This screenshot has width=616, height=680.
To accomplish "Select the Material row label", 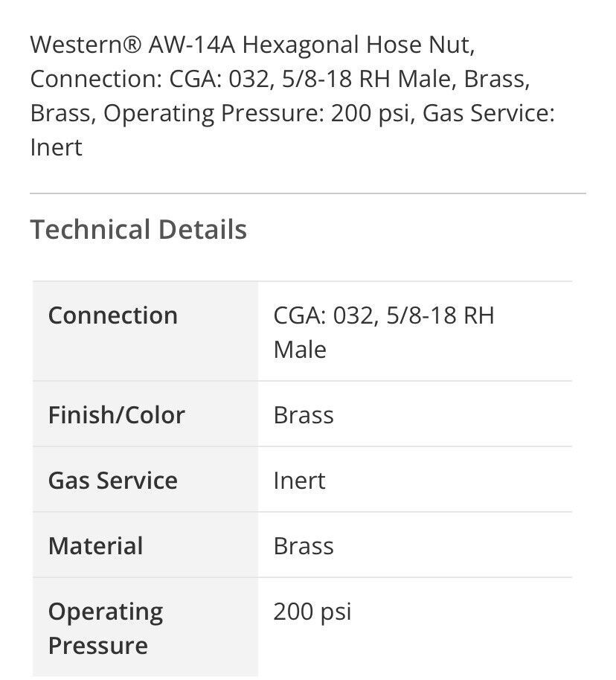I will click(x=95, y=546).
